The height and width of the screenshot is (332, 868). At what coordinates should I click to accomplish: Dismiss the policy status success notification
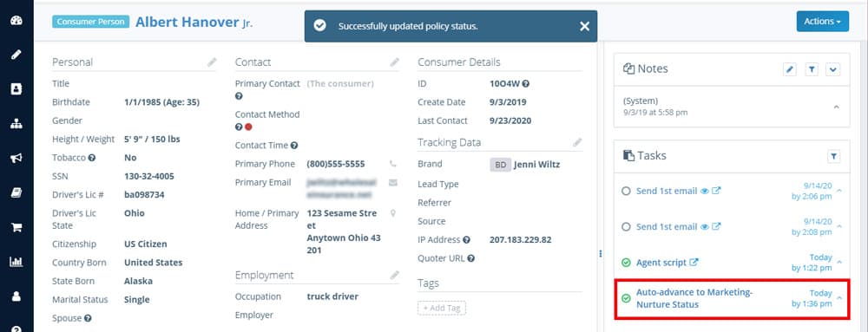584,26
